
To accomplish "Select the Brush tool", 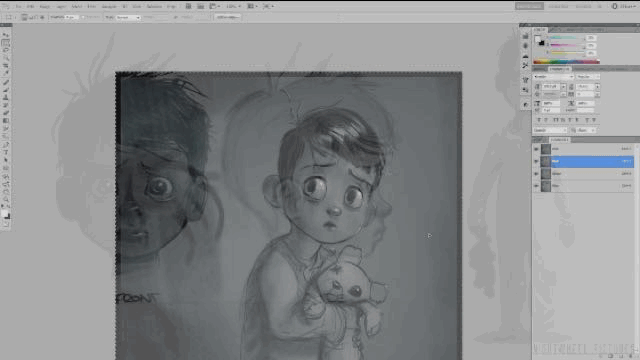I will click(6, 89).
